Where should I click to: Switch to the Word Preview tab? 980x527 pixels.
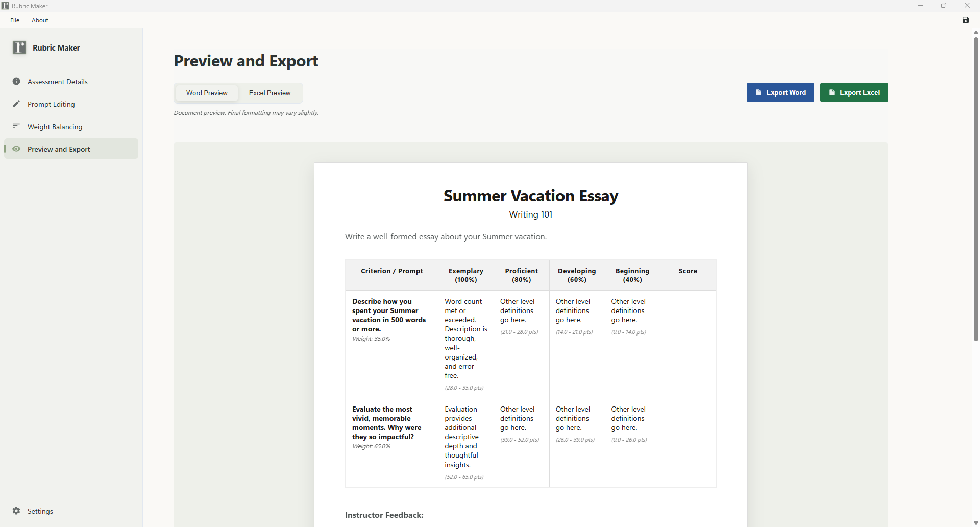[207, 93]
